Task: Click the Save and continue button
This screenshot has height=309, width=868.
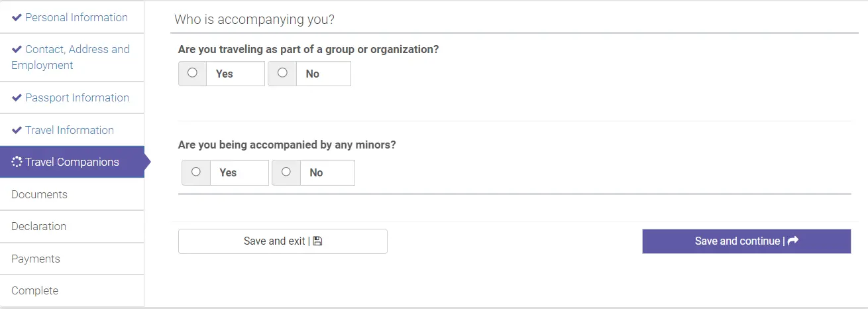Action: (x=746, y=241)
